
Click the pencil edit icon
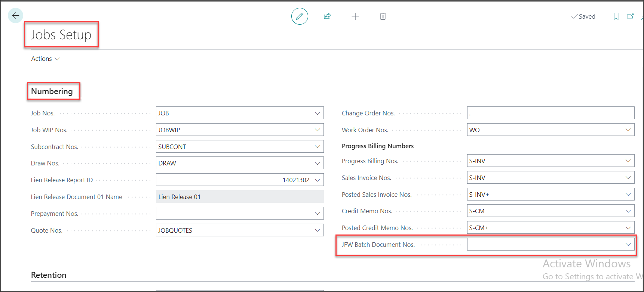tap(300, 16)
